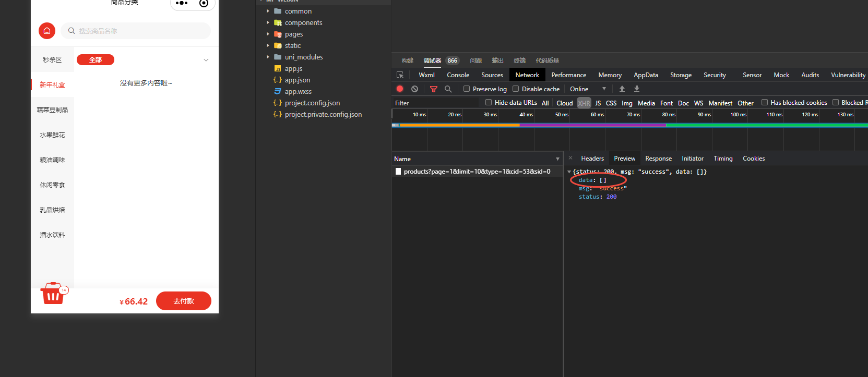Click the 60 ms marker on network timeline
This screenshot has height=377, width=868.
coord(597,115)
